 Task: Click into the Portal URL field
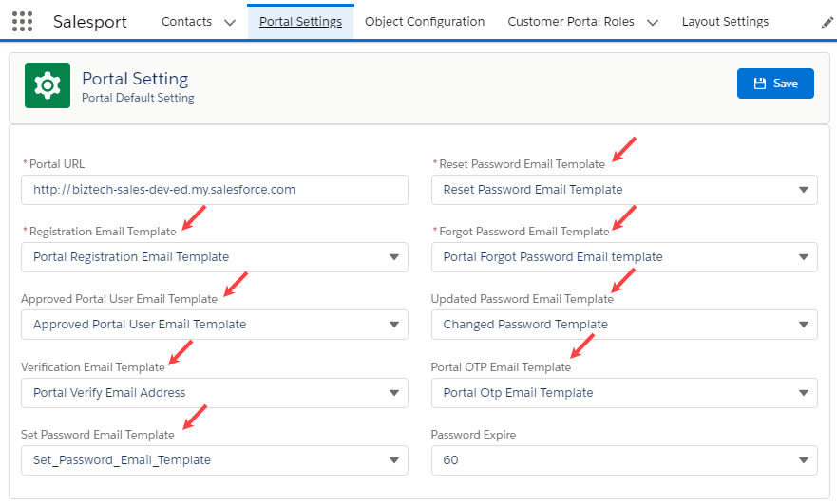click(215, 190)
